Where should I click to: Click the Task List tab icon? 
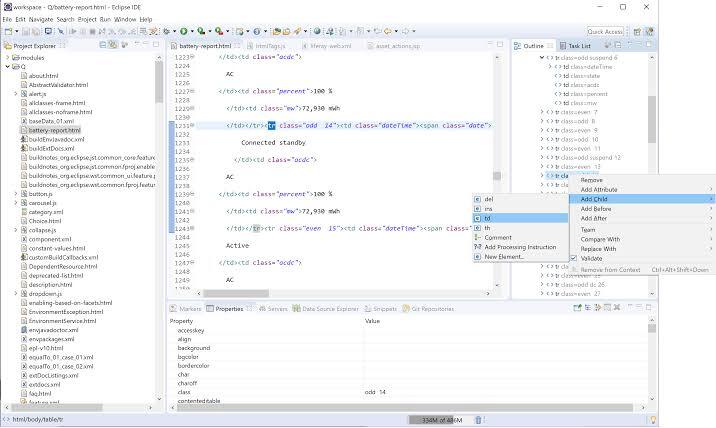tap(563, 46)
